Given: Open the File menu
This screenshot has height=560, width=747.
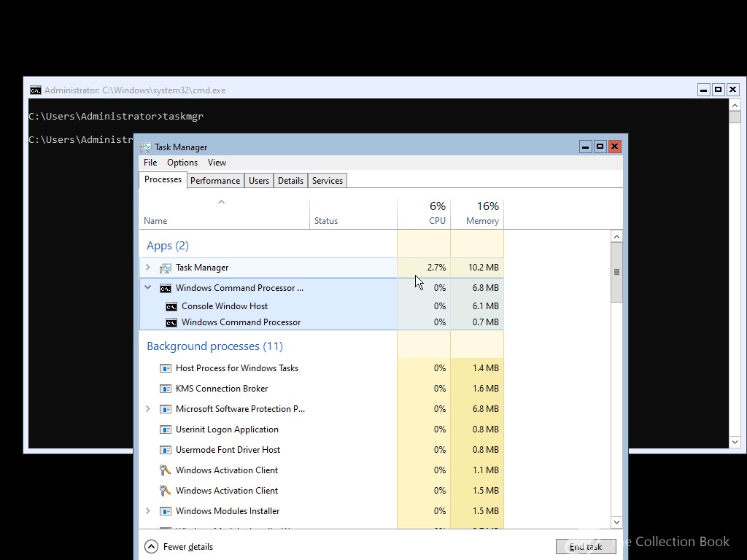Looking at the screenshot, I should [x=150, y=163].
